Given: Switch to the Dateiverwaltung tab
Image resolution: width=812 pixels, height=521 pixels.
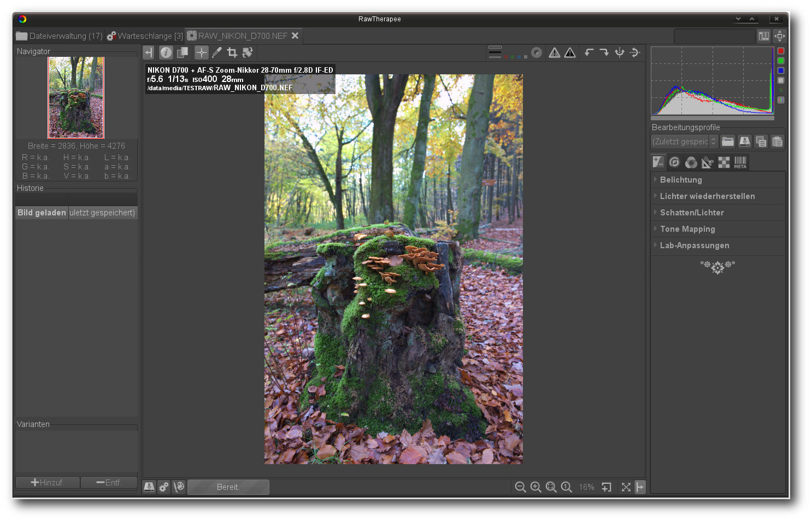Looking at the screenshot, I should point(59,36).
